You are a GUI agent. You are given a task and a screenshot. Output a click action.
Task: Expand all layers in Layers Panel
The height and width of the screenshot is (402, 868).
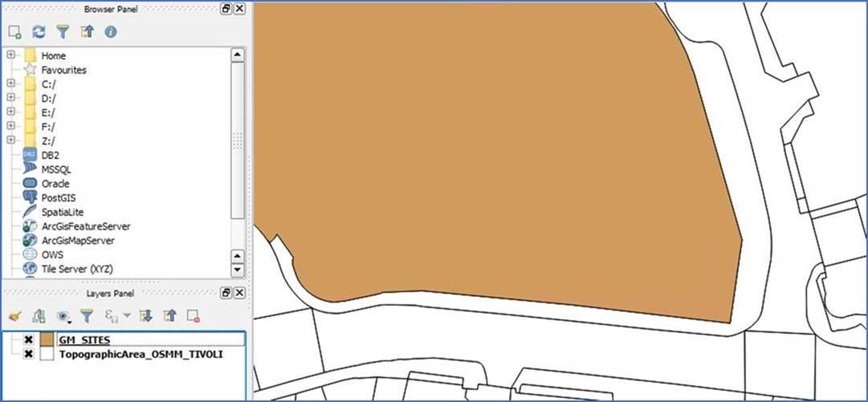tap(145, 316)
